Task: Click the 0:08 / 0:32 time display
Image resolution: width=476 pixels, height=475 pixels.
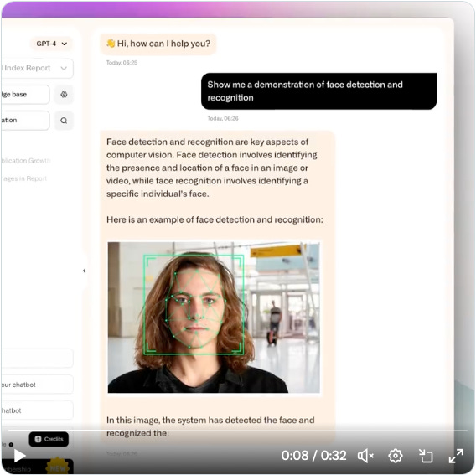Action: click(313, 456)
